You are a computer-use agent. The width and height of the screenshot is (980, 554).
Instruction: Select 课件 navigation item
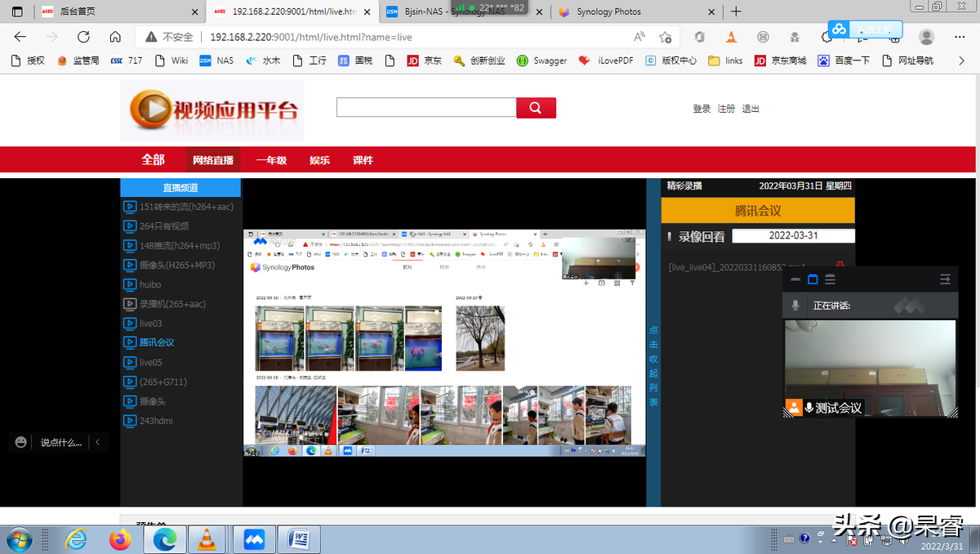(x=363, y=160)
